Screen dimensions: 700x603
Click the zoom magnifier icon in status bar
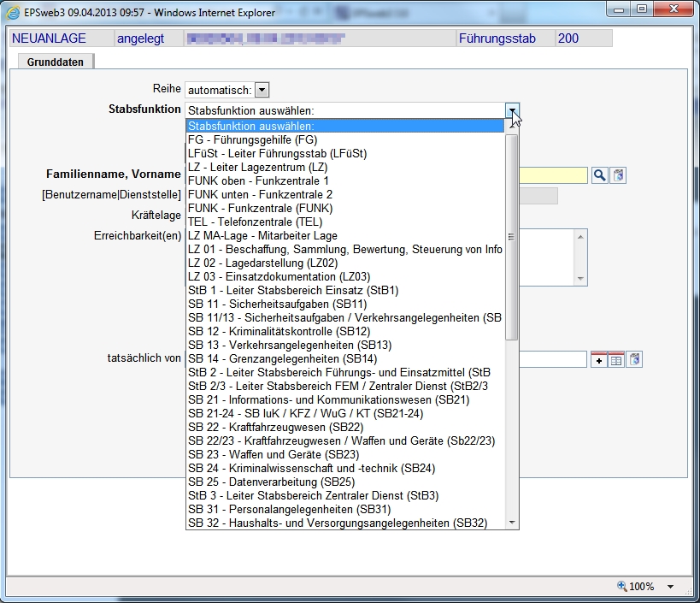tap(622, 586)
